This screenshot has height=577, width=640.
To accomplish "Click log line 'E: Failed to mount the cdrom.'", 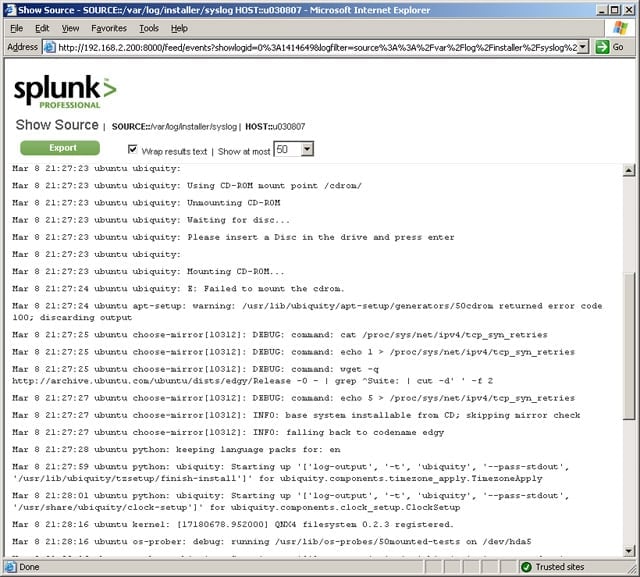I will tap(178, 288).
